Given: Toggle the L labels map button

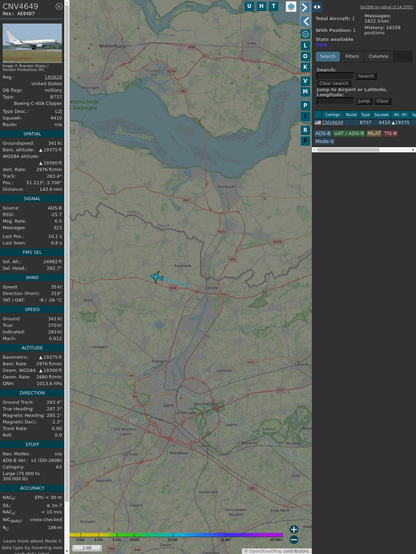Looking at the screenshot, I should pos(305,46).
